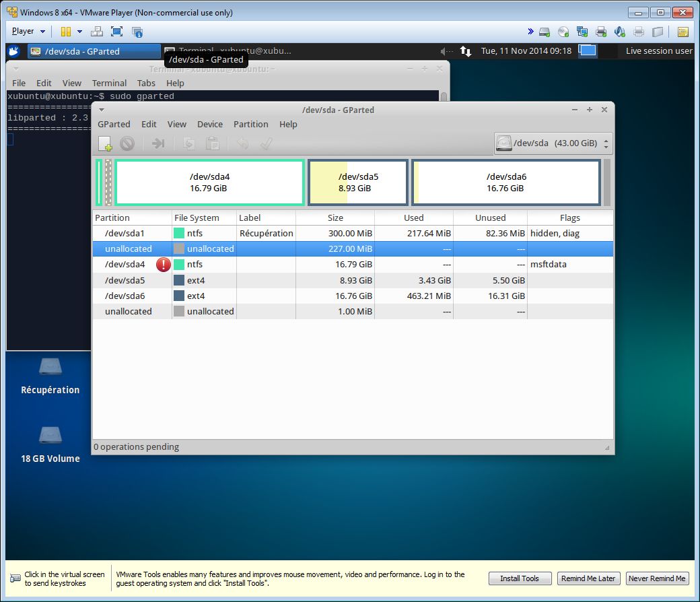Open the Xubuntu whisker menu mouse icon
The height and width of the screenshot is (602, 700).
(x=14, y=51)
